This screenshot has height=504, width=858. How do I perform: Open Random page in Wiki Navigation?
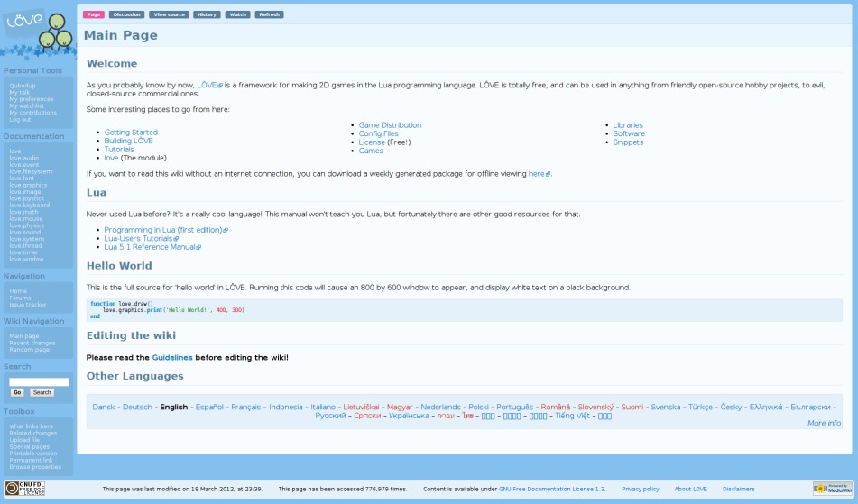coord(29,349)
